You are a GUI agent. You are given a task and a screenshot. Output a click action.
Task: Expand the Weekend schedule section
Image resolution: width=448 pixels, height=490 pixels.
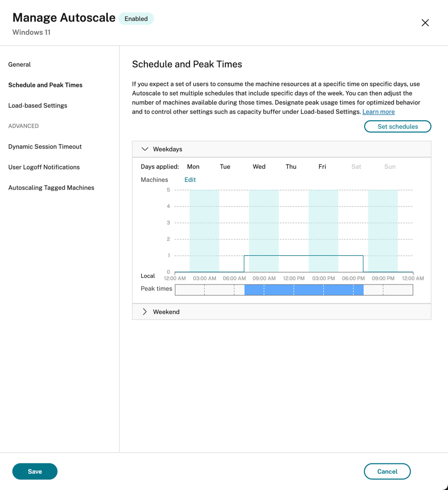click(x=145, y=312)
